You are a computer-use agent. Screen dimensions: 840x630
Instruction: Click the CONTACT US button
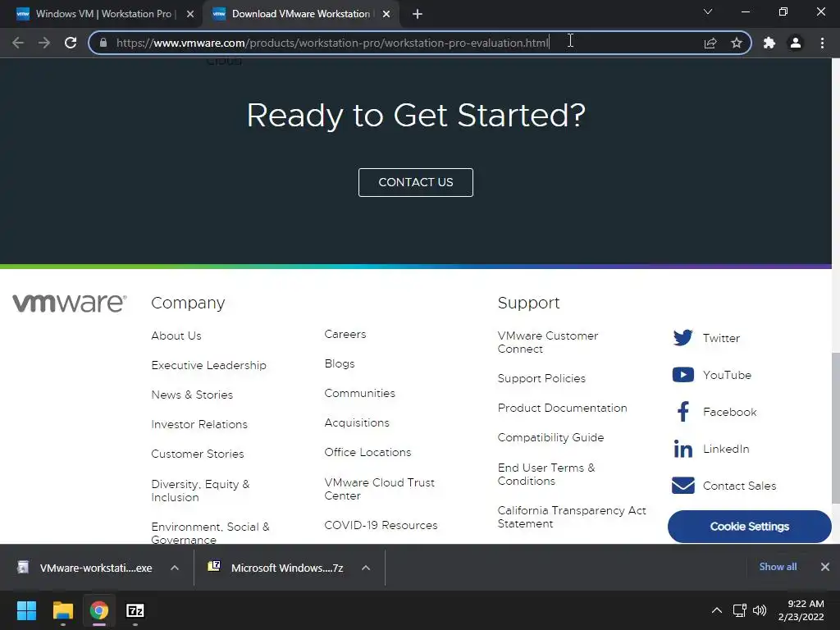(416, 182)
